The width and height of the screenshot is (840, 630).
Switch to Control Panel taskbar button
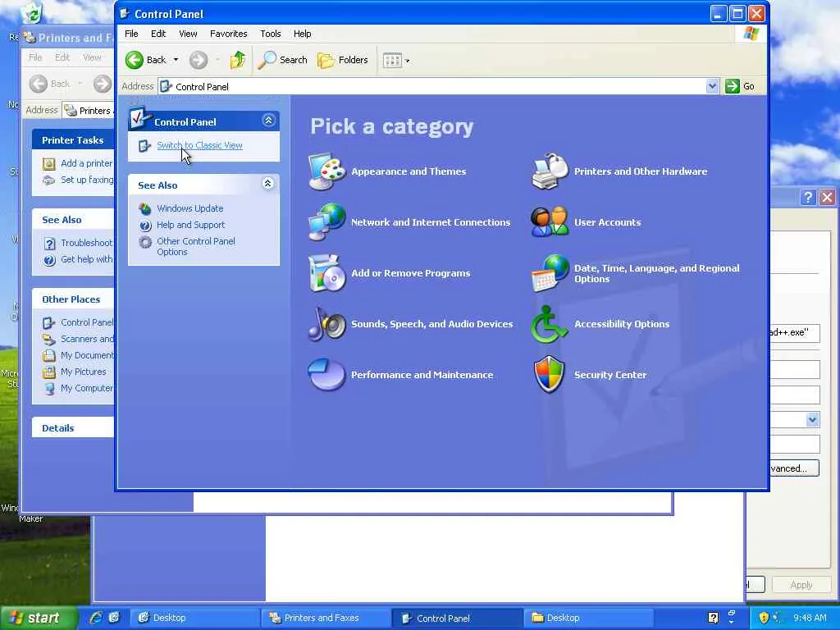(x=457, y=618)
